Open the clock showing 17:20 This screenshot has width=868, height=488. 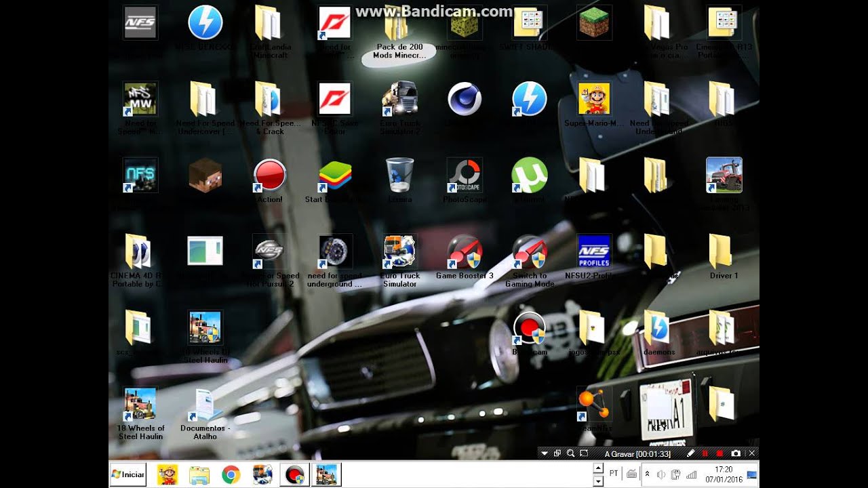[x=723, y=474]
